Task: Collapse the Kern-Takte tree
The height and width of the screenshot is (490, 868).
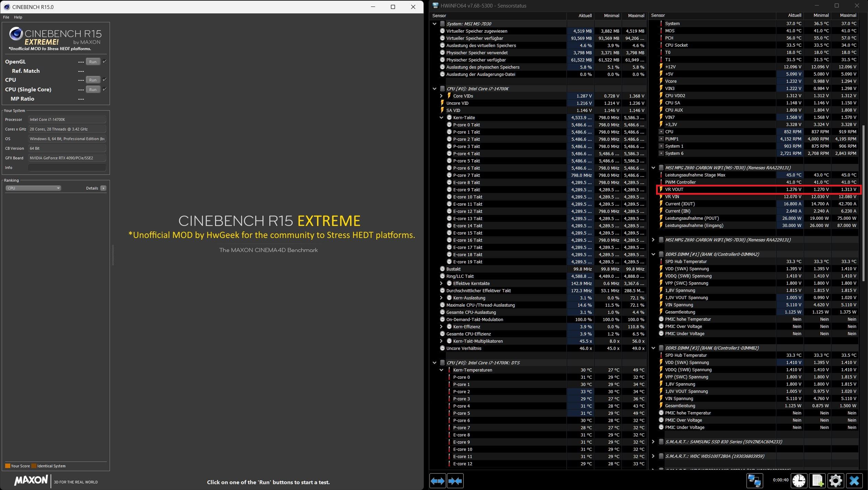Action: [x=441, y=117]
